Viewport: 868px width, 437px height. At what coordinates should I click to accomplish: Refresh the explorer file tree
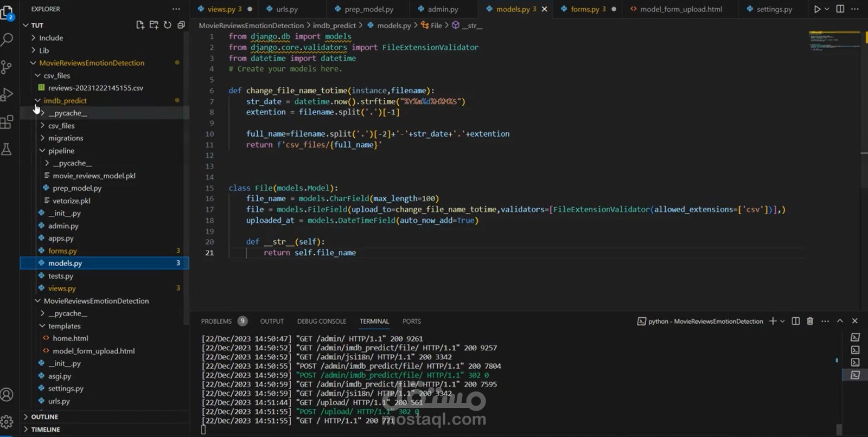[168, 25]
